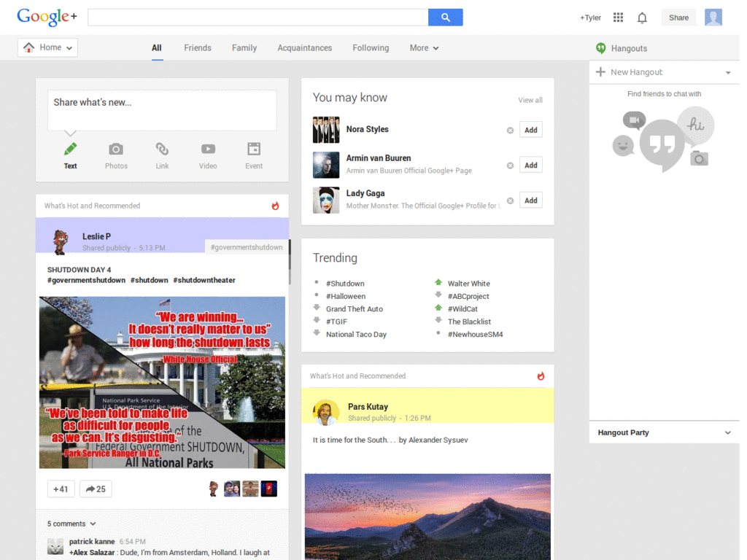Dismiss Nora Styles suggestion with x icon
747x560 pixels.
[x=510, y=130]
